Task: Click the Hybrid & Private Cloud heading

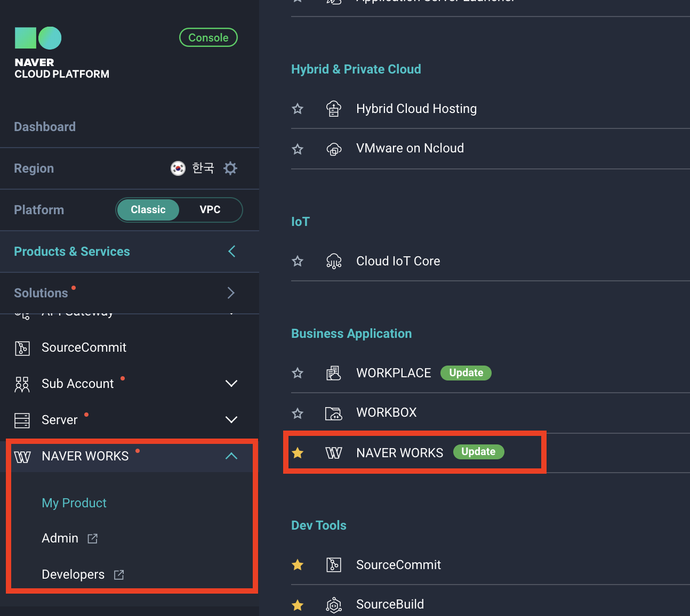Action: click(x=356, y=69)
